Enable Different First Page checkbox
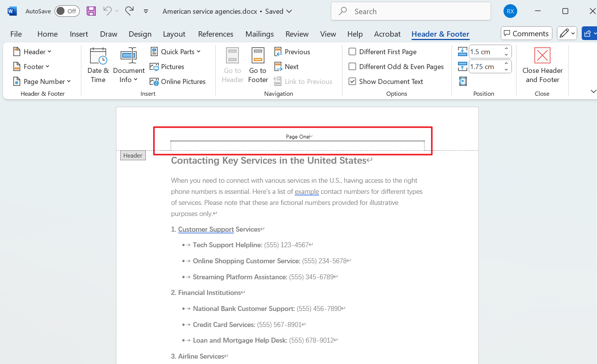 352,52
